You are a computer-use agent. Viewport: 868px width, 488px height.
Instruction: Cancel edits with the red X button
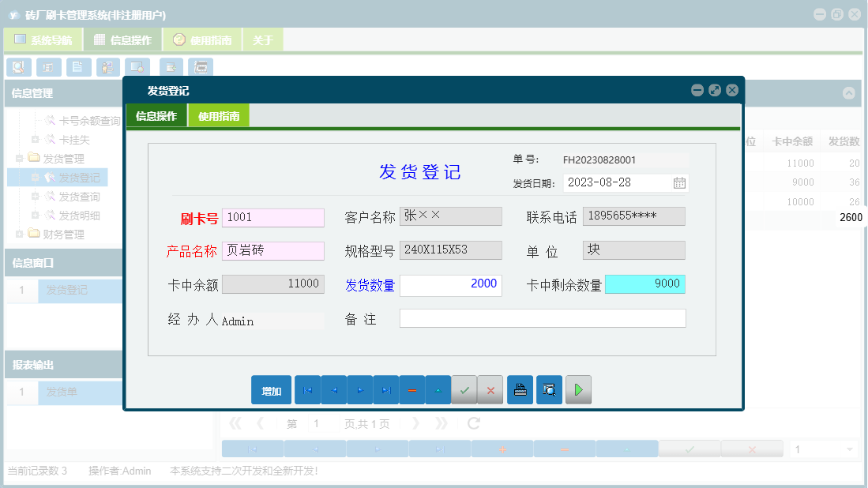click(x=491, y=389)
